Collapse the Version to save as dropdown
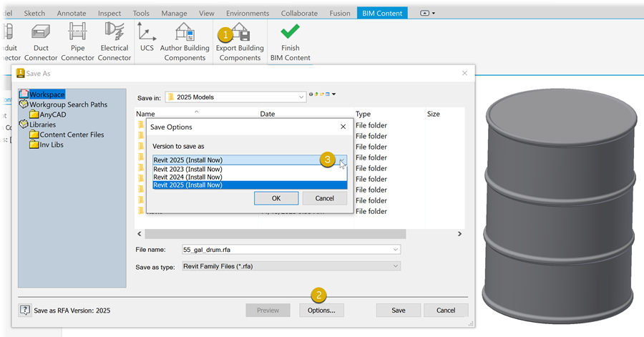Image resolution: width=644 pixels, height=337 pixels. (x=342, y=160)
